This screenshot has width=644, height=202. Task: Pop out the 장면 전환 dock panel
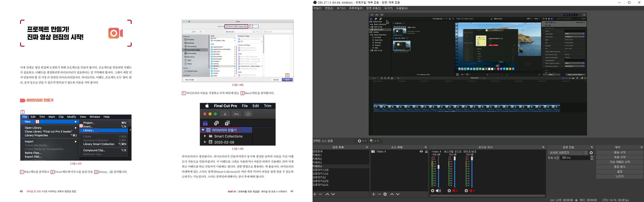point(592,147)
